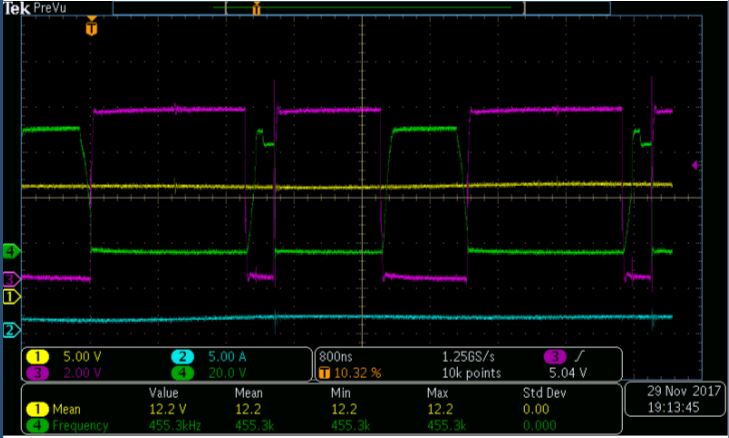
Task: Click the Std Dev column header
Action: pyautogui.click(x=544, y=393)
